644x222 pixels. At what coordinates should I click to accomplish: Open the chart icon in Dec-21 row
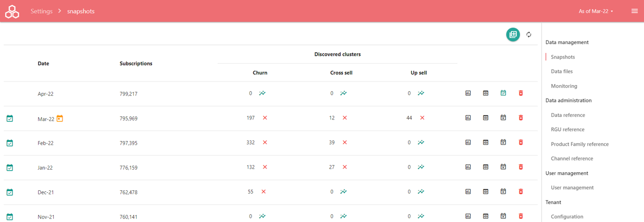pos(468,192)
